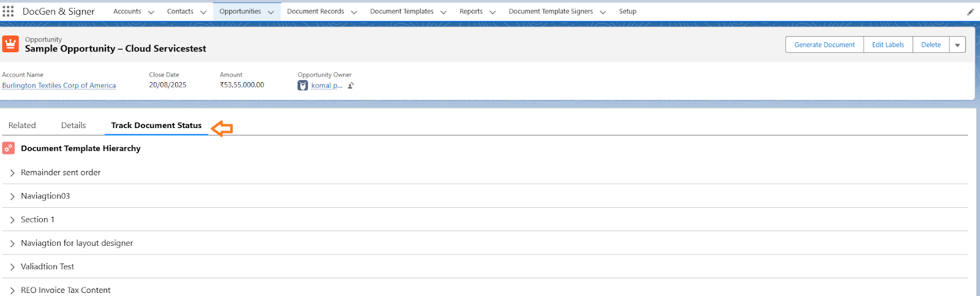Open the Reports nav dropdown chevron

coord(492,12)
